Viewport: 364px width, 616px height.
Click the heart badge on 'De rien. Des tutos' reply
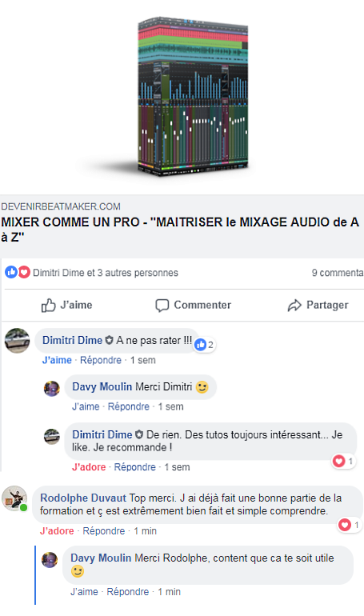[x=343, y=461]
